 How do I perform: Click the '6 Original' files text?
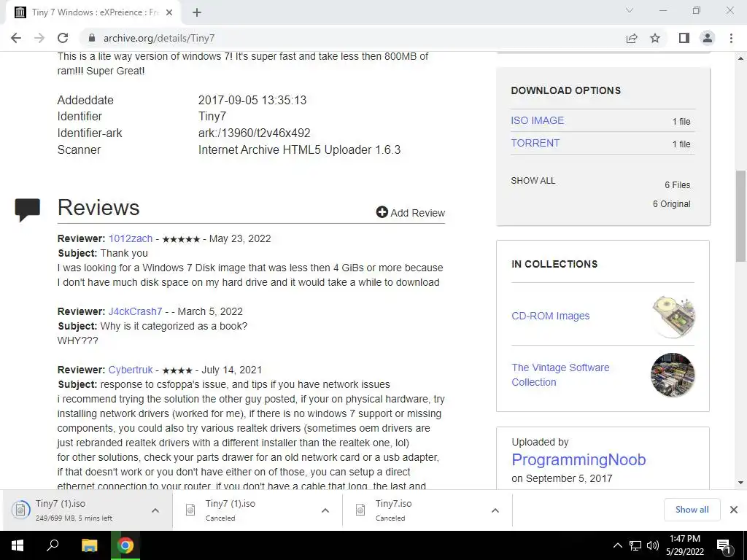[x=671, y=204]
